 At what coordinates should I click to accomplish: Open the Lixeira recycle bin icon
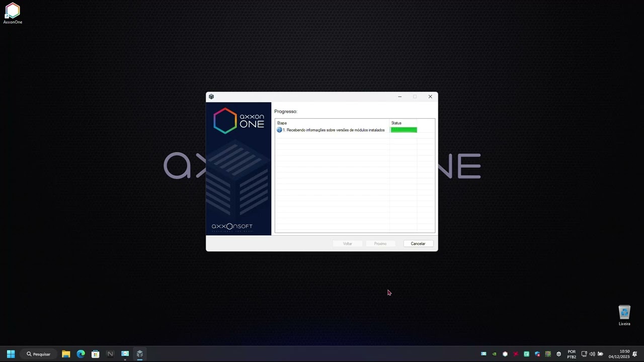point(624,316)
